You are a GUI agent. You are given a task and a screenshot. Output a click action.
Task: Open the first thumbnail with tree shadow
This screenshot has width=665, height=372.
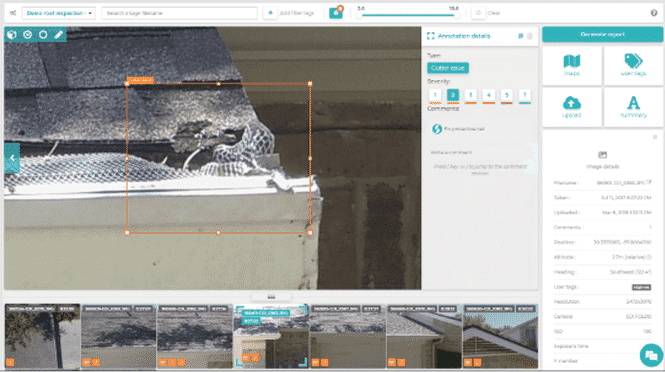[42, 336]
